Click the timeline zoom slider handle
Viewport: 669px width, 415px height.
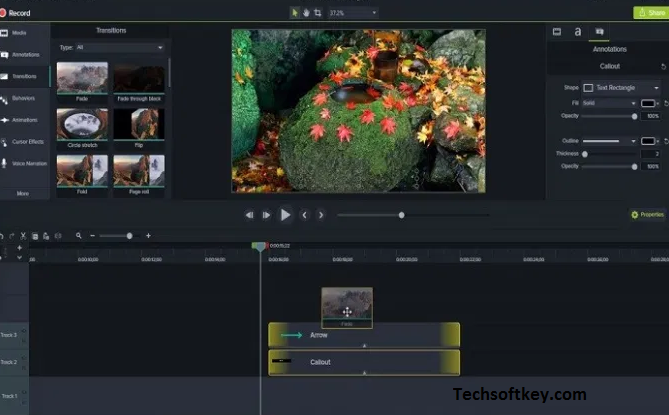(x=129, y=236)
